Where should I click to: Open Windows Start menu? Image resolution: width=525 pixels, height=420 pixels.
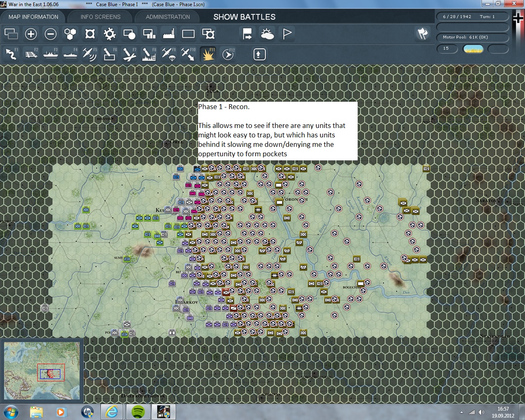click(x=11, y=412)
